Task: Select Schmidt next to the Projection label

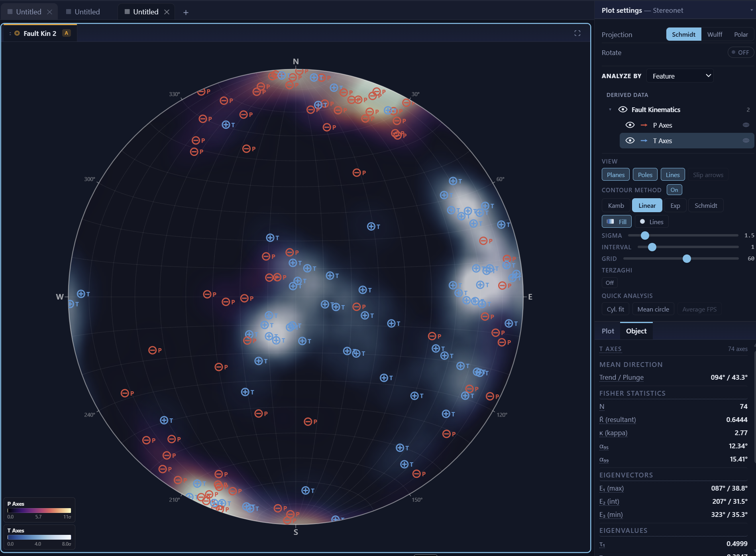Action: [x=683, y=34]
